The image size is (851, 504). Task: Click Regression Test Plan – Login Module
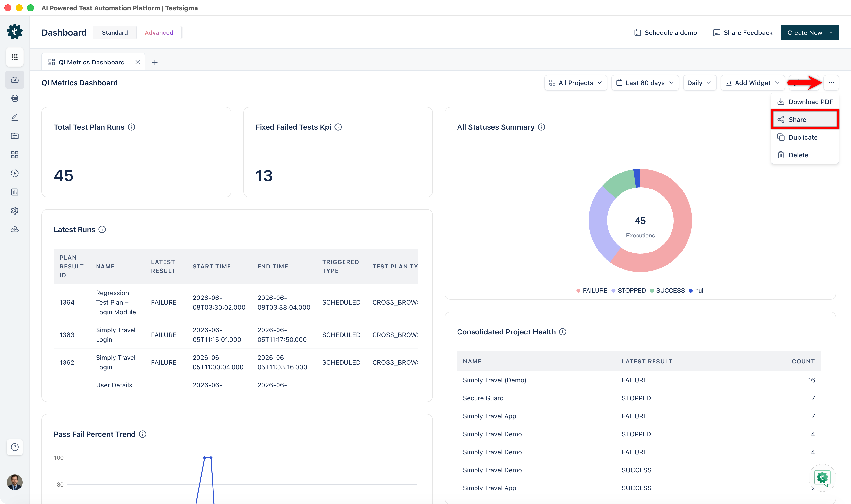116,303
